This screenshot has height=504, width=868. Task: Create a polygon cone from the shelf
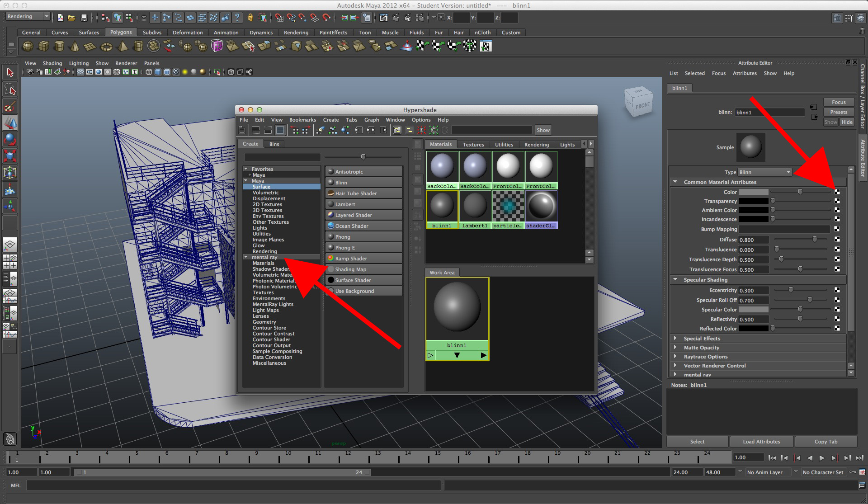75,46
